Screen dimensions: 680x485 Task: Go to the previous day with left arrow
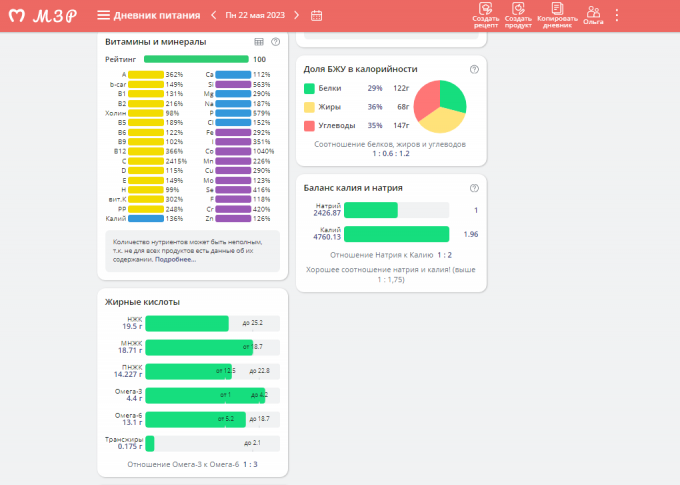[213, 15]
